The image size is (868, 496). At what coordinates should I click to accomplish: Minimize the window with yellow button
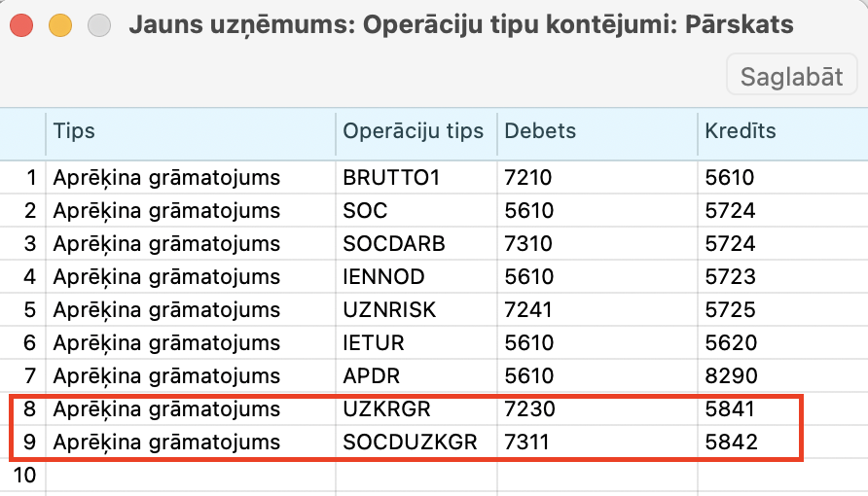pos(60,25)
